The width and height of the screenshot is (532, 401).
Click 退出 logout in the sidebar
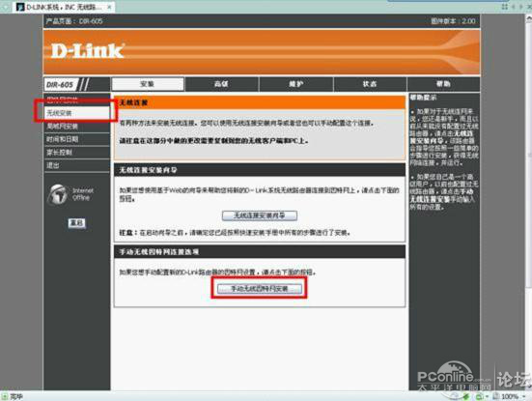point(76,165)
